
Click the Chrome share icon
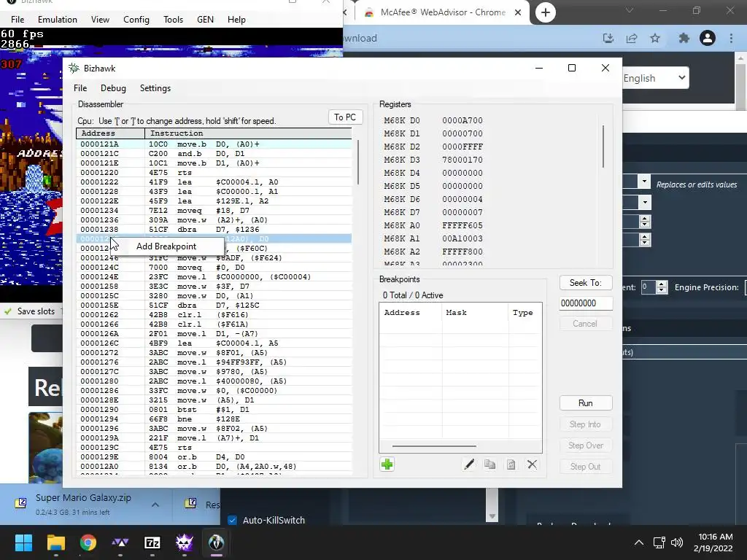[x=632, y=38]
